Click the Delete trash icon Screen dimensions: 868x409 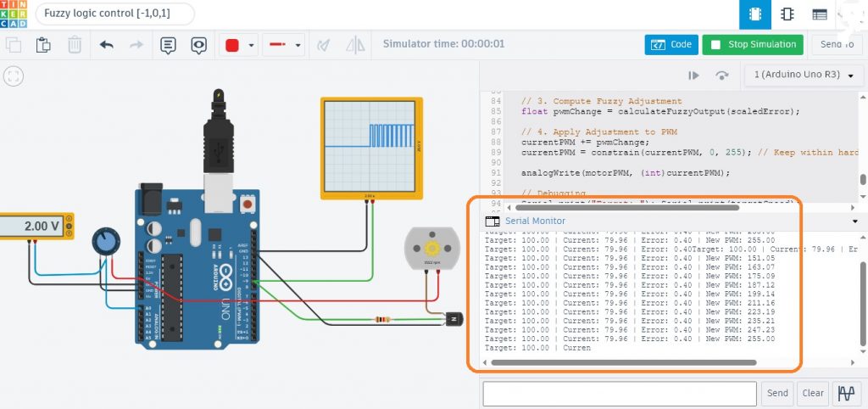(75, 45)
